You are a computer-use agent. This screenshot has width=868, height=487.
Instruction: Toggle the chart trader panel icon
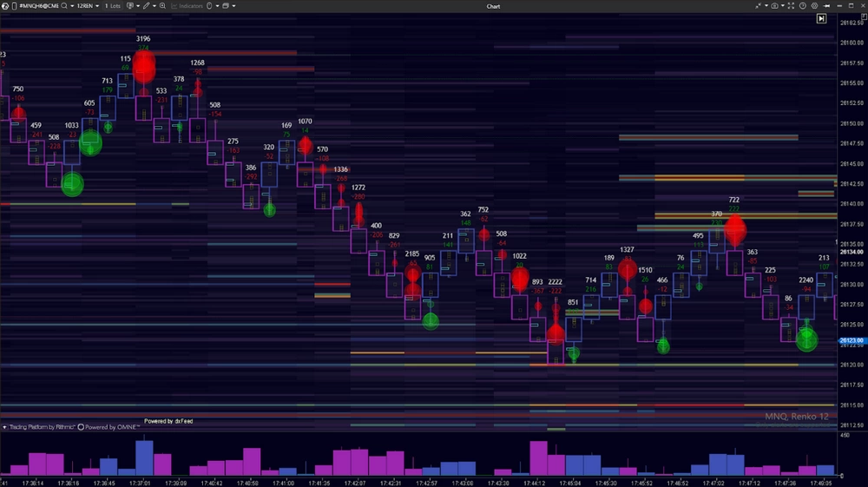(130, 5)
